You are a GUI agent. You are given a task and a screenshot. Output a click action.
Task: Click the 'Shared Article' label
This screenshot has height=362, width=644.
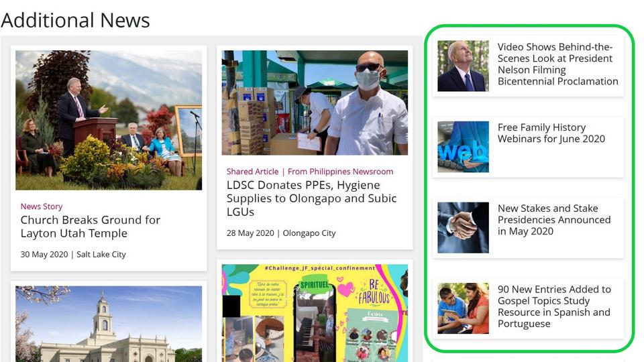tap(252, 172)
